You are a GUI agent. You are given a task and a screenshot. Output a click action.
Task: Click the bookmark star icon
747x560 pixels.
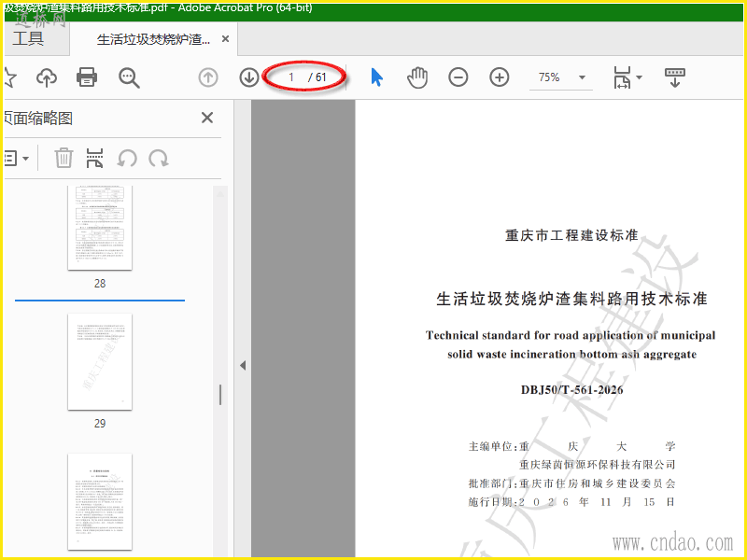pos(9,77)
